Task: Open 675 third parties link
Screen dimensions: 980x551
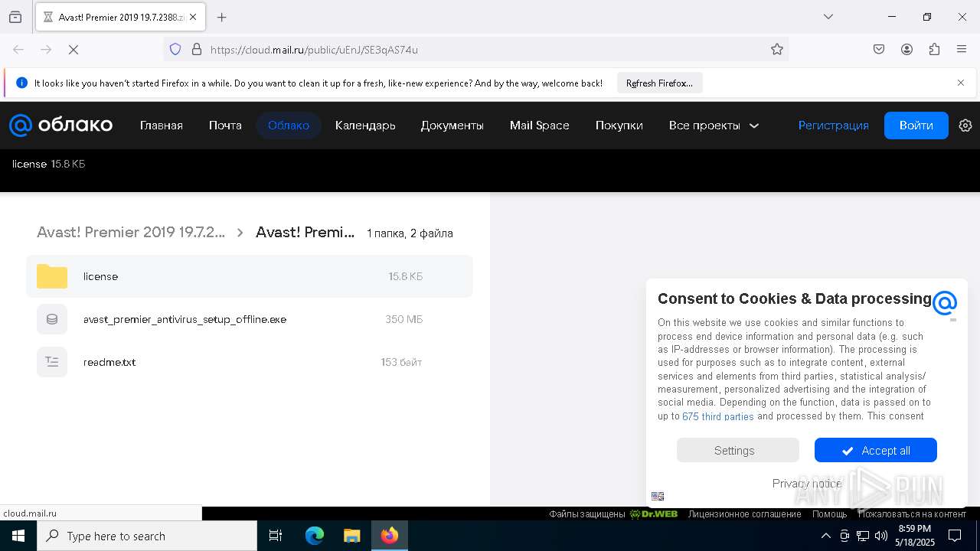Action: coord(718,416)
